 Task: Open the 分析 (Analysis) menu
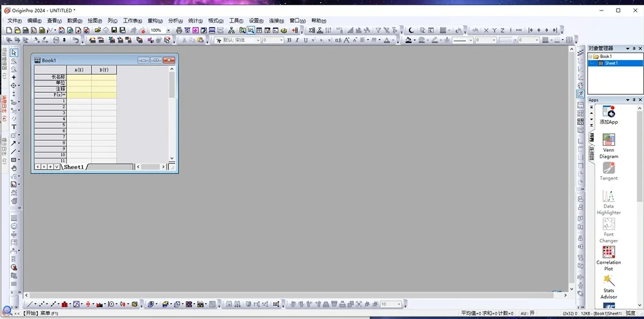click(x=174, y=21)
